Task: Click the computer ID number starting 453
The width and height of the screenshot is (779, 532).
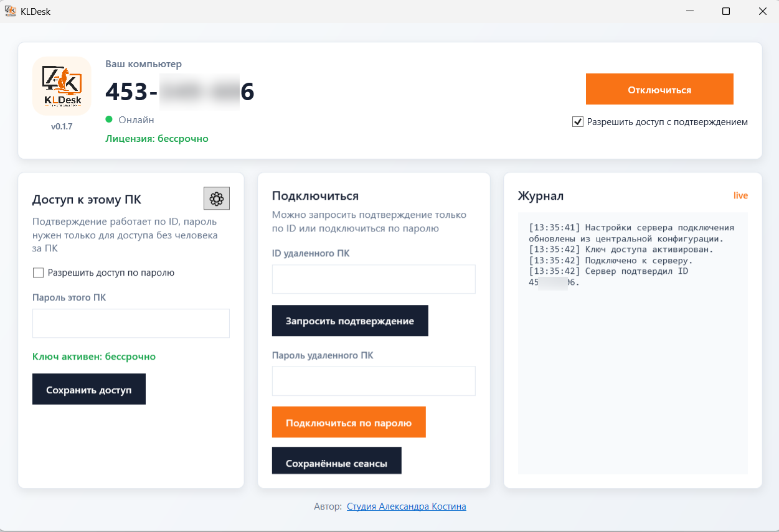Action: pos(180,92)
